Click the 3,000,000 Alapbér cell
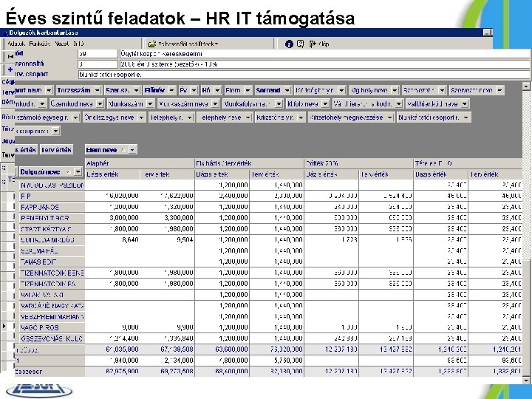Image resolution: width=532 pixels, height=399 pixels. [x=112, y=218]
